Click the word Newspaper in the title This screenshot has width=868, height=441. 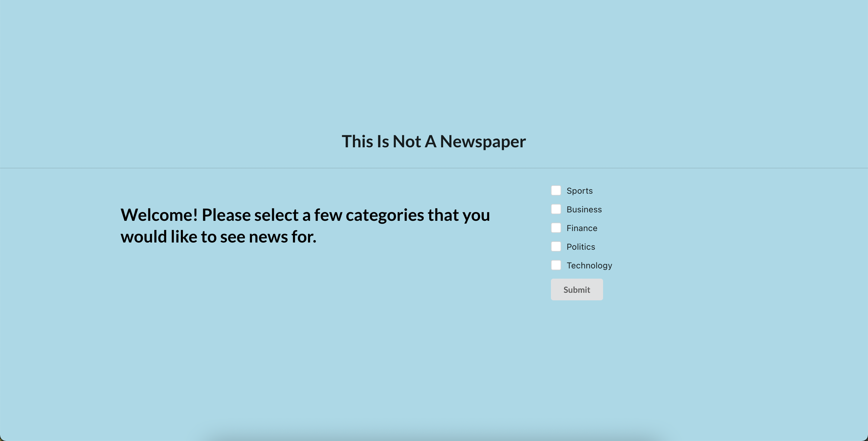point(483,142)
